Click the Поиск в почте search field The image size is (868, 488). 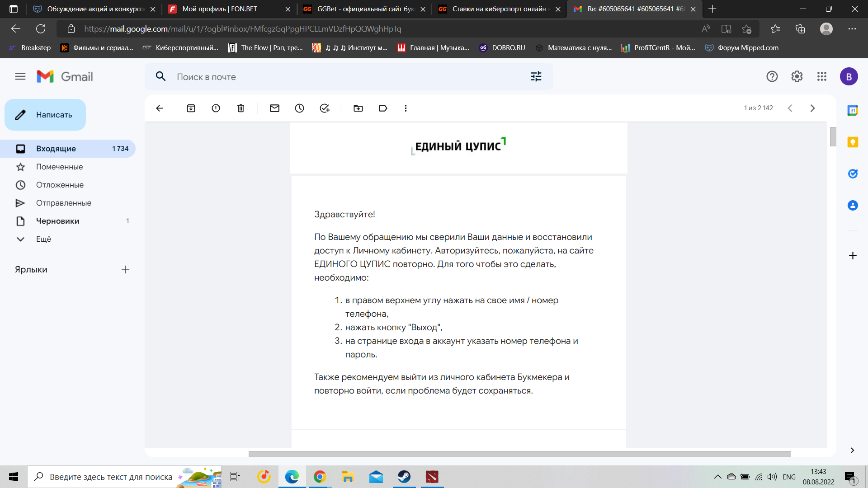(348, 77)
